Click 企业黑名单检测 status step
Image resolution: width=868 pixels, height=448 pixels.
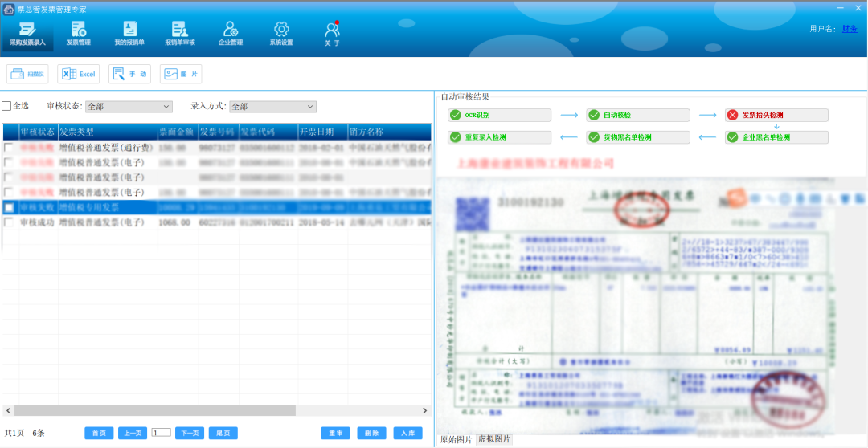coord(776,137)
